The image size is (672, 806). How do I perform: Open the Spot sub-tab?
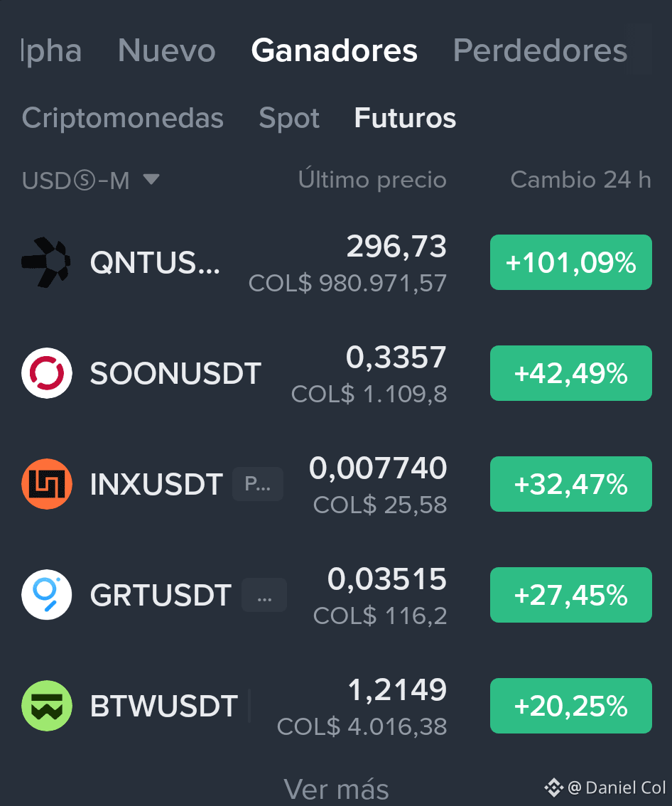pyautogui.click(x=289, y=118)
